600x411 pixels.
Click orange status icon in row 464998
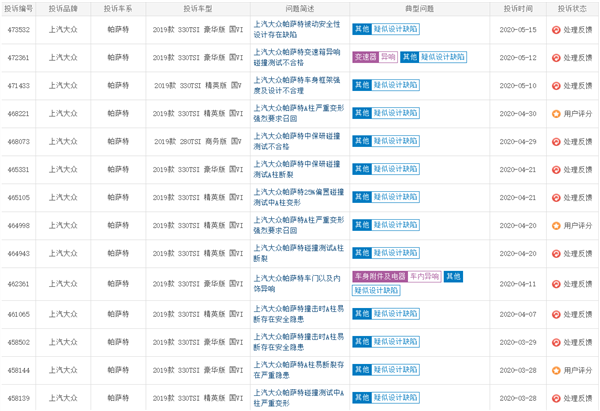(x=556, y=226)
